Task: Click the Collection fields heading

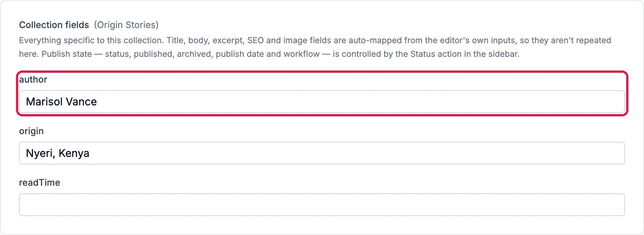Action: (x=54, y=25)
